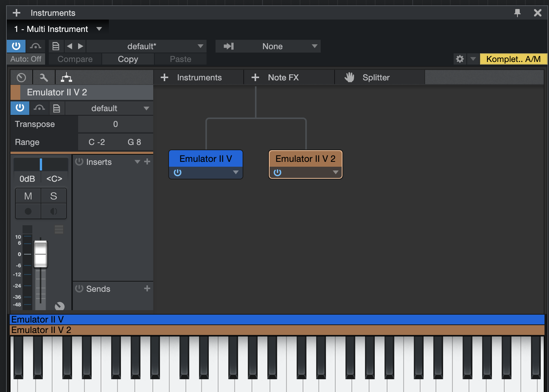Click the + Instruments toolbar button
Screen dimensions: 549x392
coord(198,77)
